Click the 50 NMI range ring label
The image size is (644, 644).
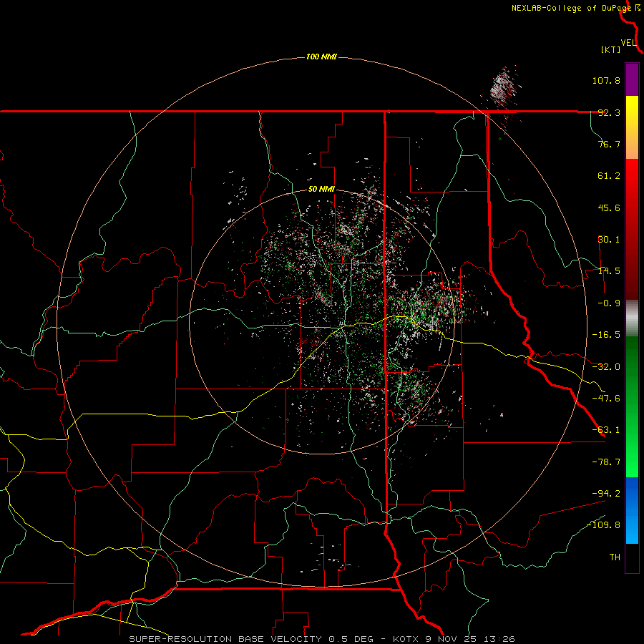(x=321, y=190)
